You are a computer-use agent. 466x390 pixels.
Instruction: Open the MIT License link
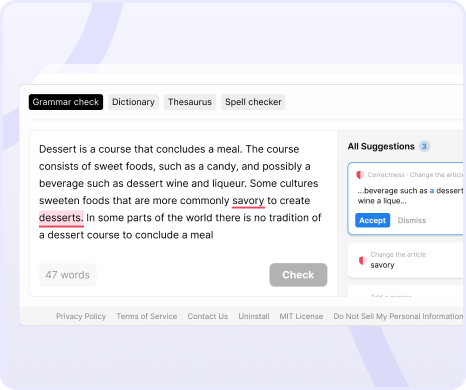[301, 316]
